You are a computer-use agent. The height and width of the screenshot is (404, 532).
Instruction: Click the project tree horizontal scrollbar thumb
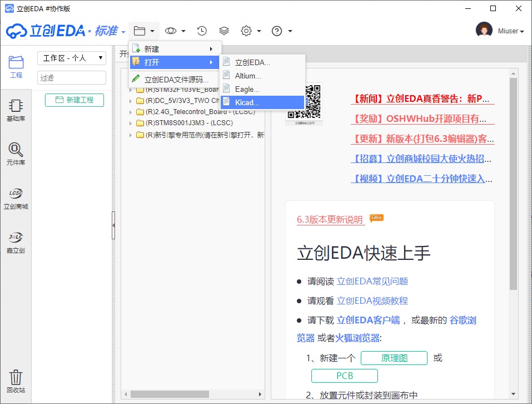tap(170, 394)
